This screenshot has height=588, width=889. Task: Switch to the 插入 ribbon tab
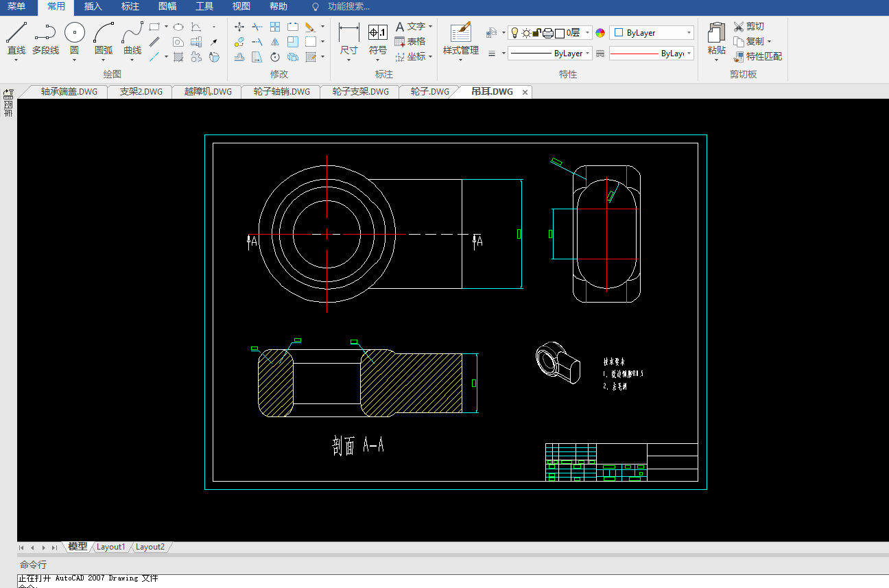click(x=93, y=7)
